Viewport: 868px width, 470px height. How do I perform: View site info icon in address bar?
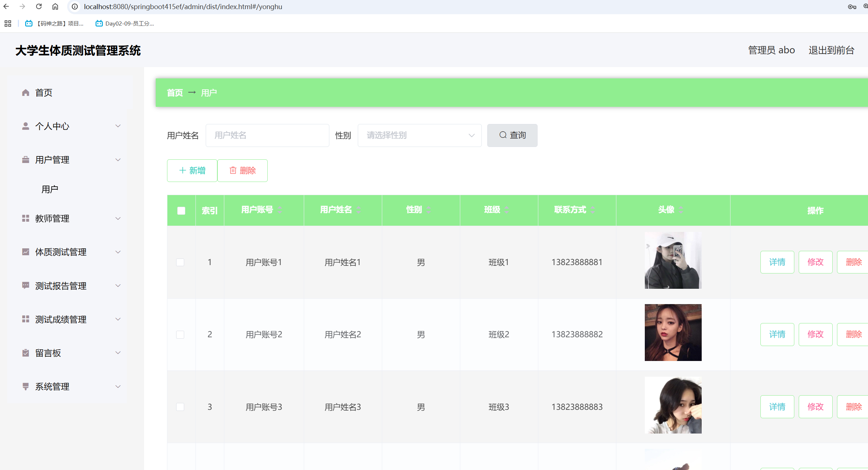click(x=75, y=7)
